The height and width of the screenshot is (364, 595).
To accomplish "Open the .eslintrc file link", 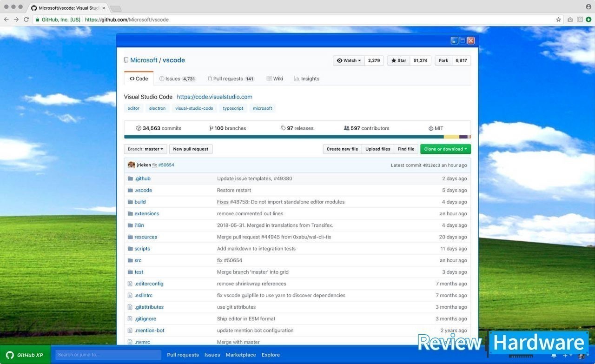I will pos(143,295).
